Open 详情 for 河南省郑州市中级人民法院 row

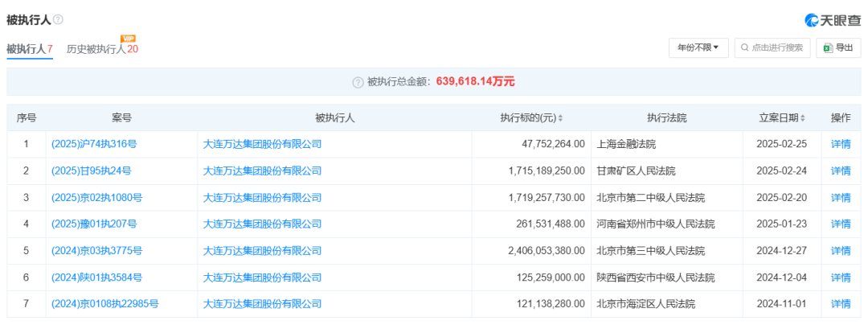tap(841, 224)
